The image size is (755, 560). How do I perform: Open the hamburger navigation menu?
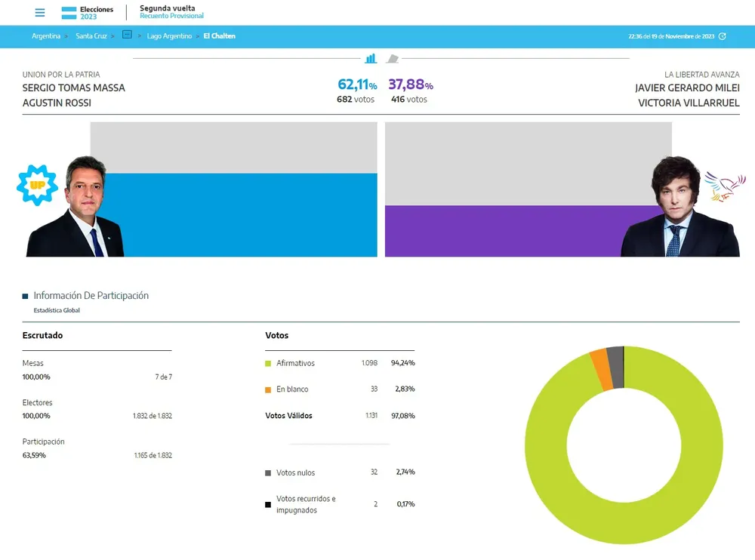click(x=39, y=12)
